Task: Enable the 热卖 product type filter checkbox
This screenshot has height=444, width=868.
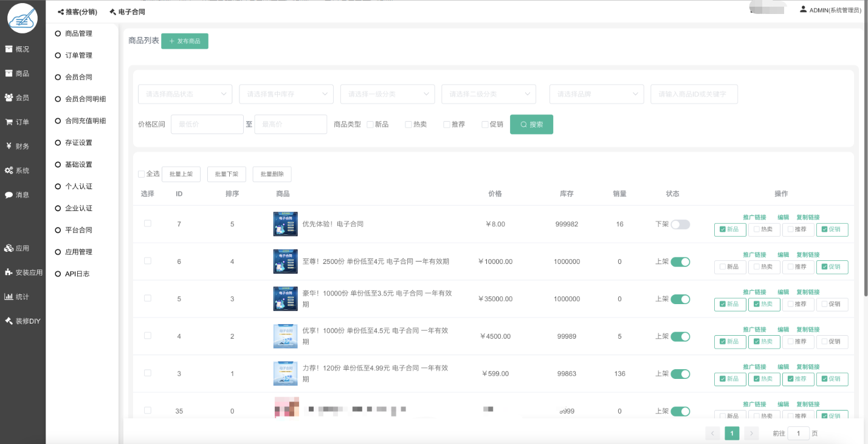Action: [x=408, y=125]
